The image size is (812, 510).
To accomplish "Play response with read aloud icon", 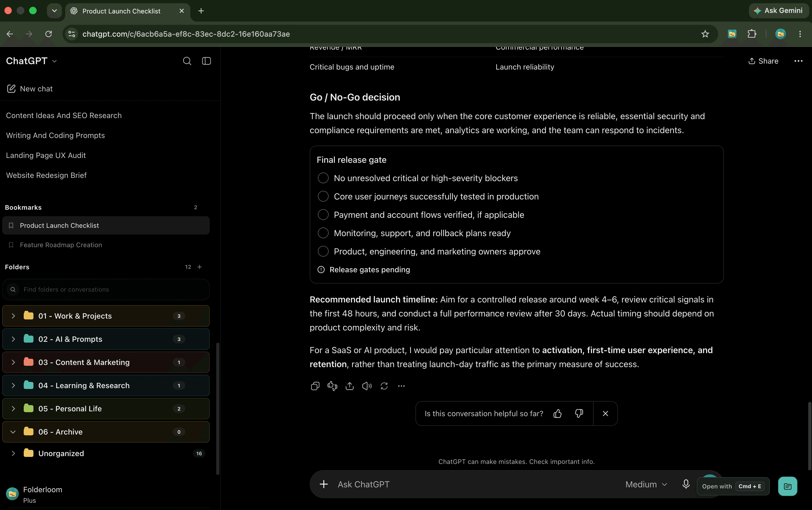I will [367, 386].
